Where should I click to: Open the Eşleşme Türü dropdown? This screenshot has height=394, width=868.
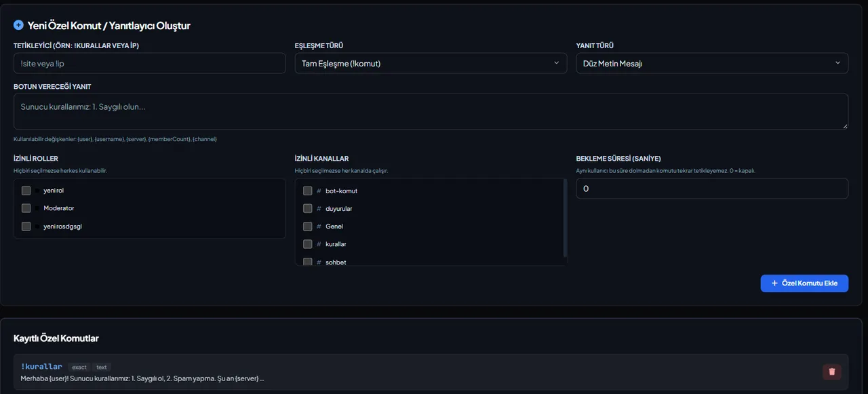[431, 63]
